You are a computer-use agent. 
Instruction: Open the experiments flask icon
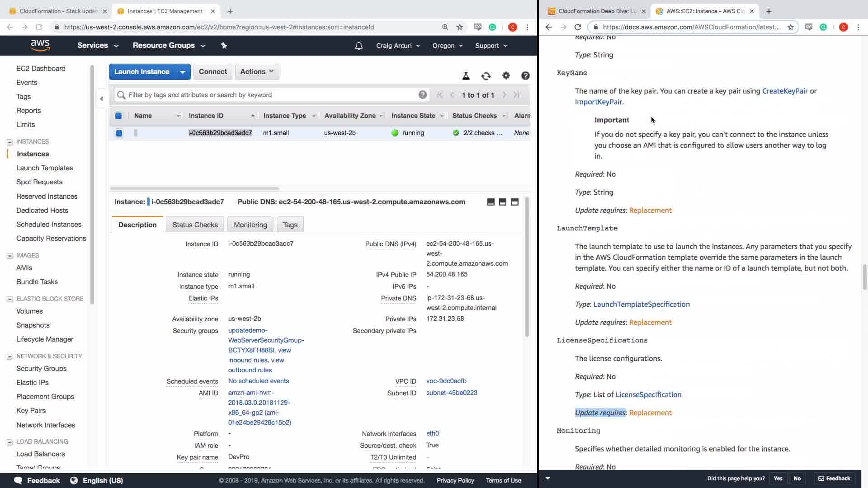click(x=466, y=76)
